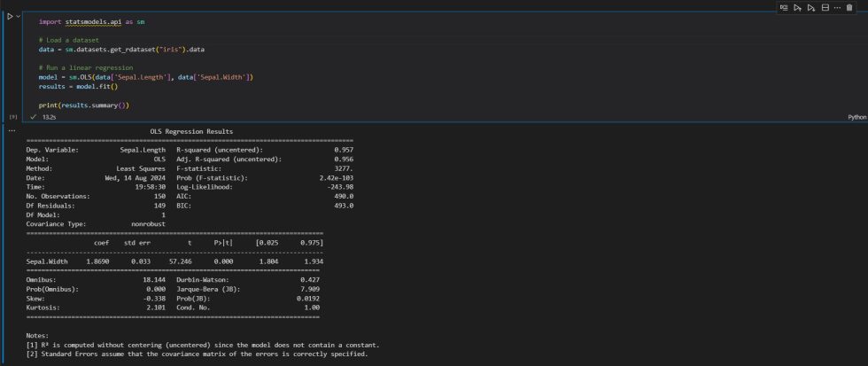Click the results = model.fit() line

(x=78, y=86)
